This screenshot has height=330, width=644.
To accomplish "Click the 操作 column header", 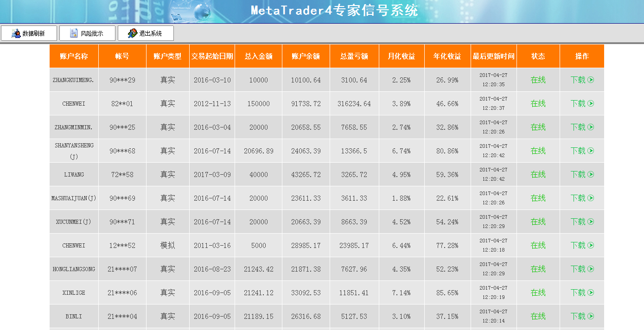I will click(x=582, y=56).
